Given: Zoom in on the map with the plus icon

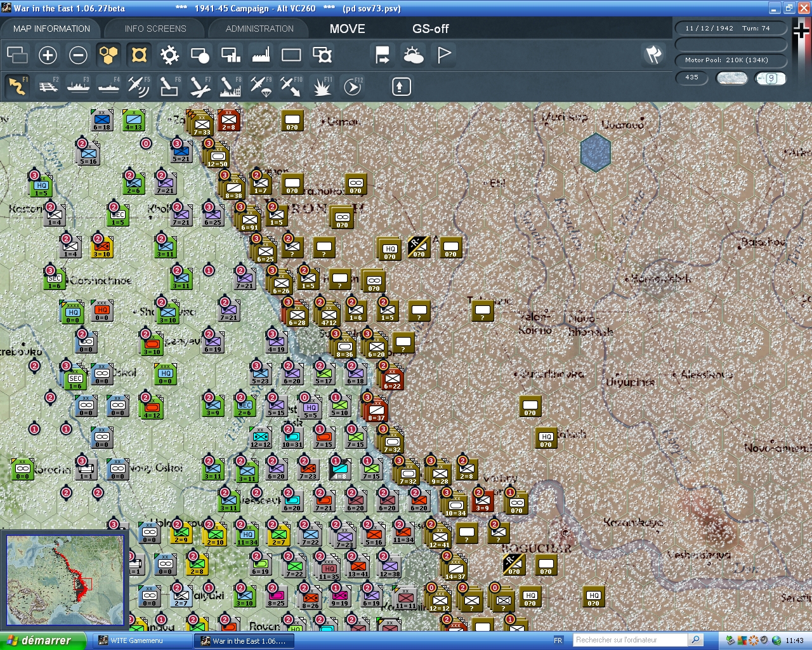Looking at the screenshot, I should (x=48, y=55).
